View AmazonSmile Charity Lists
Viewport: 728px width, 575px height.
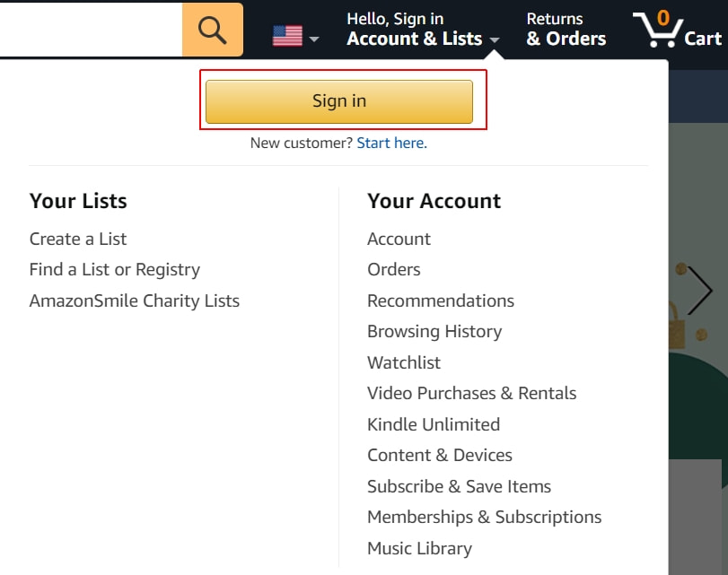point(135,301)
